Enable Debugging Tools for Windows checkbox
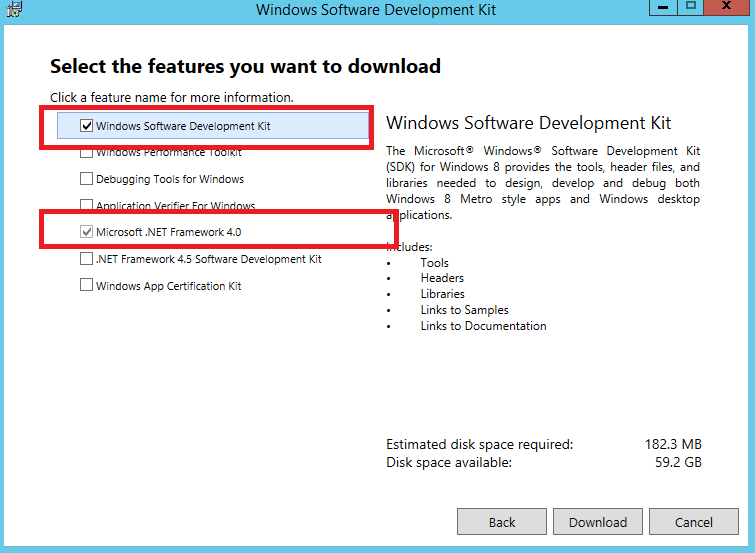This screenshot has height=553, width=755. tap(86, 179)
